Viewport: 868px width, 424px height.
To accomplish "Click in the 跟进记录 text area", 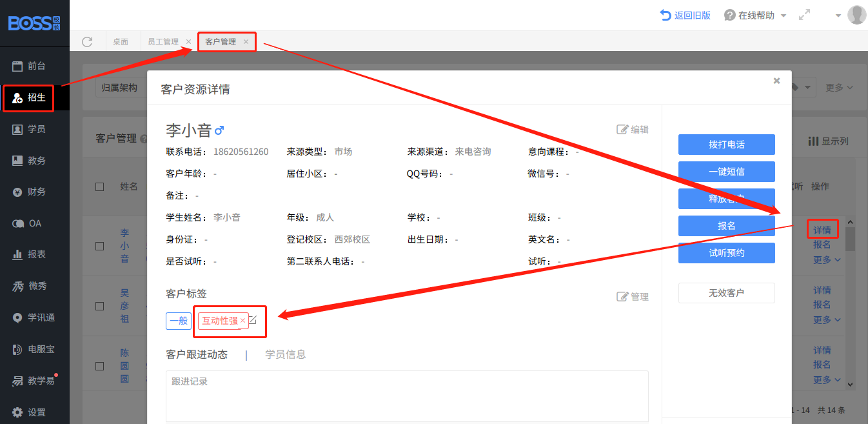I will (407, 396).
